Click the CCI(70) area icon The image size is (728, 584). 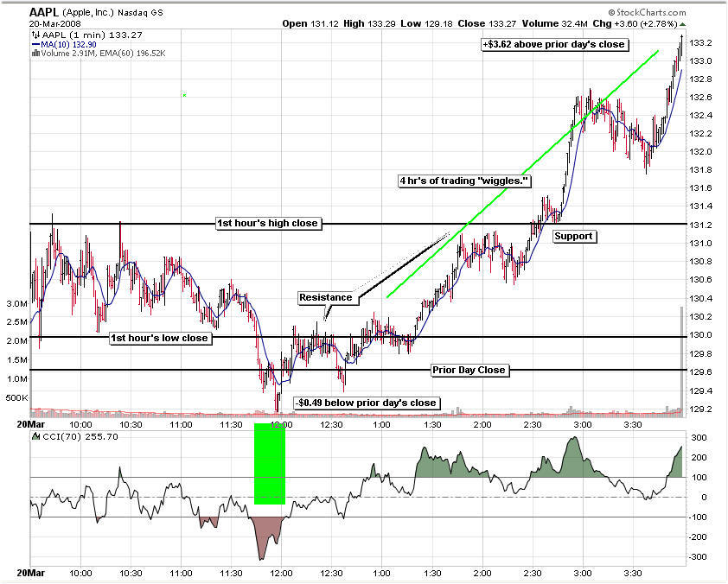click(35, 436)
